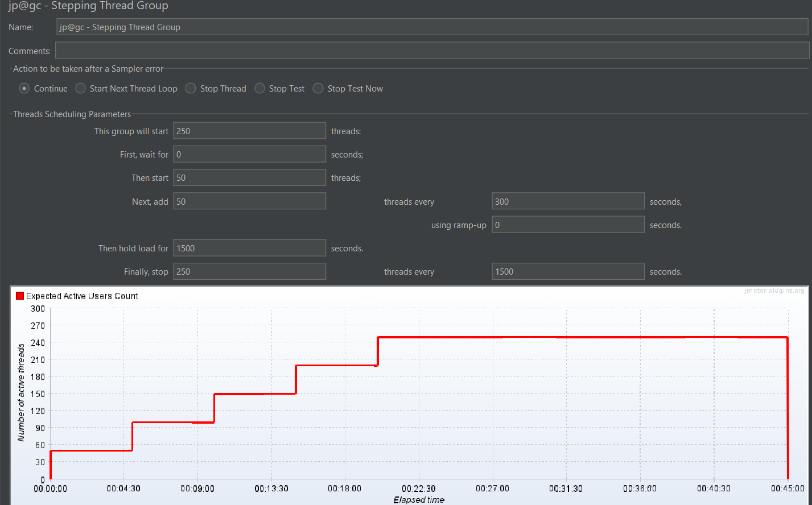This screenshot has height=505, width=812.
Task: Click the "Then start" threads field
Action: point(249,177)
